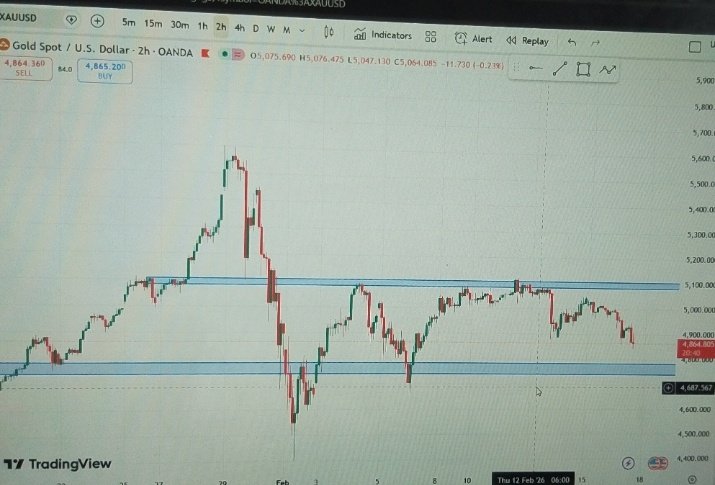Open the path drawing tools selector

coord(607,70)
